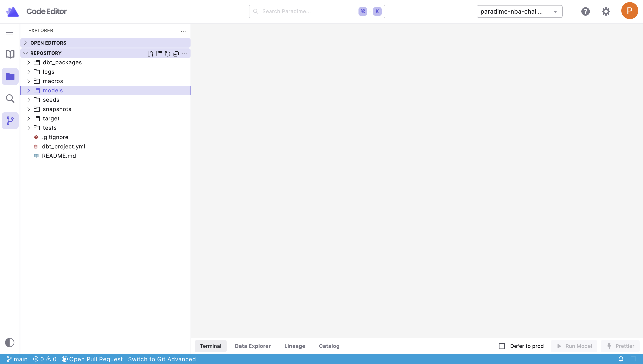The height and width of the screenshot is (364, 643).
Task: Open the Git source control sidebar icon
Action: click(10, 120)
